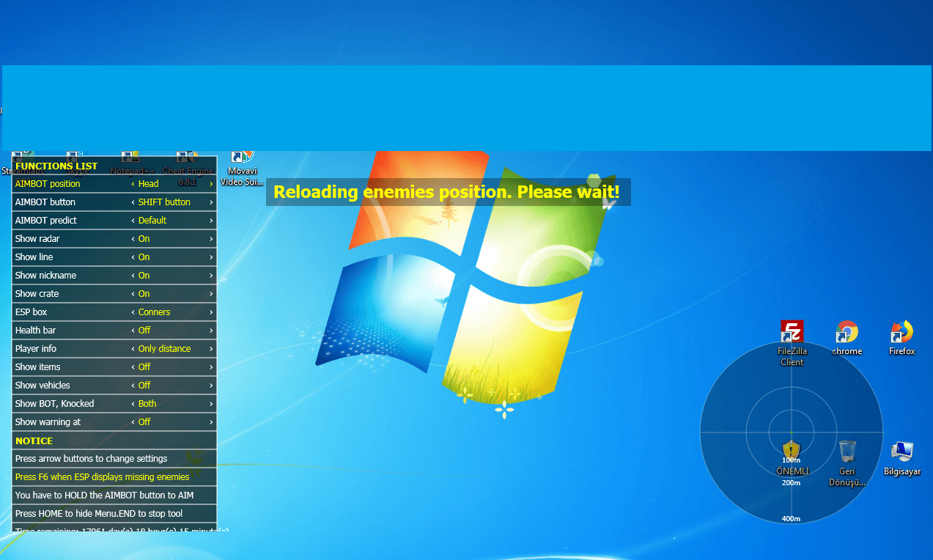Click right arrow of AIMBOT button row
933x560 pixels.
(211, 202)
